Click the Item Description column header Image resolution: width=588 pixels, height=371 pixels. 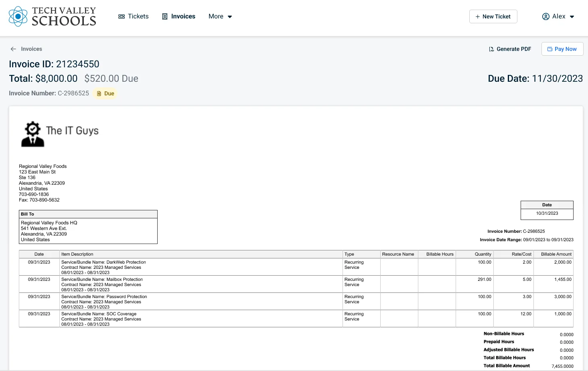pos(77,254)
